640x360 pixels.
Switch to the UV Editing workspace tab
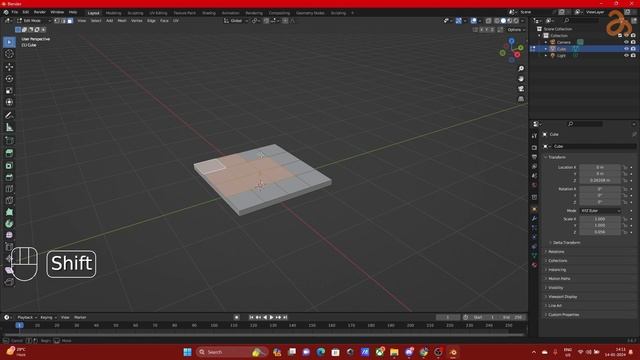pos(158,13)
